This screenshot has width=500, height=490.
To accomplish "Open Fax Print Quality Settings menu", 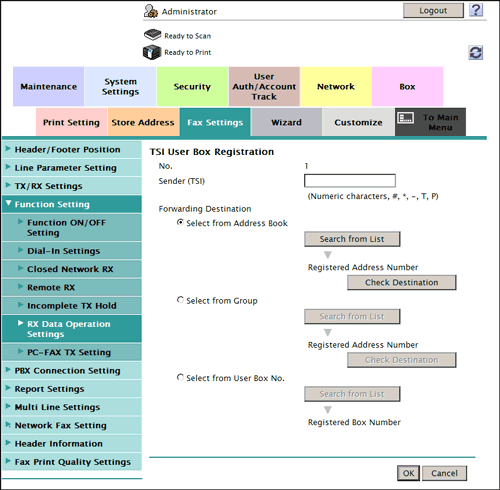I will coord(72,462).
